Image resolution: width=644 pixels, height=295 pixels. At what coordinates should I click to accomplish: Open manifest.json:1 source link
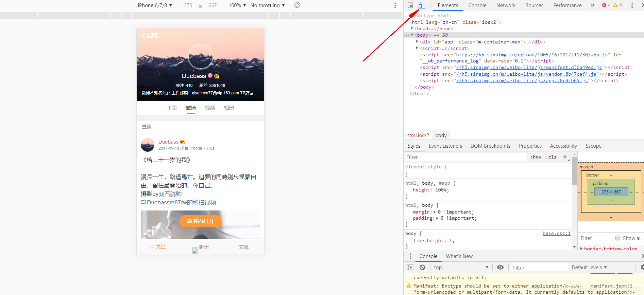pos(611,286)
